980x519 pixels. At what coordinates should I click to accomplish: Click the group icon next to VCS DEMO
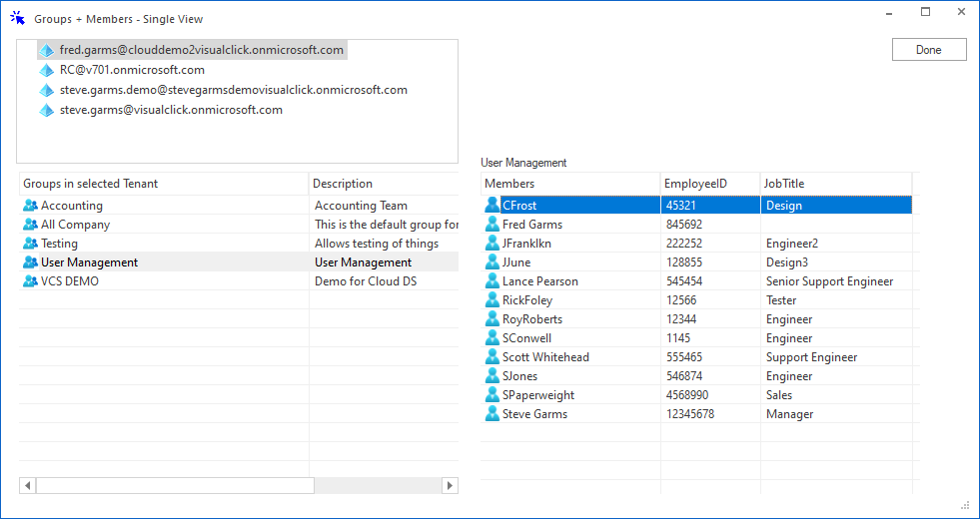pyautogui.click(x=30, y=281)
